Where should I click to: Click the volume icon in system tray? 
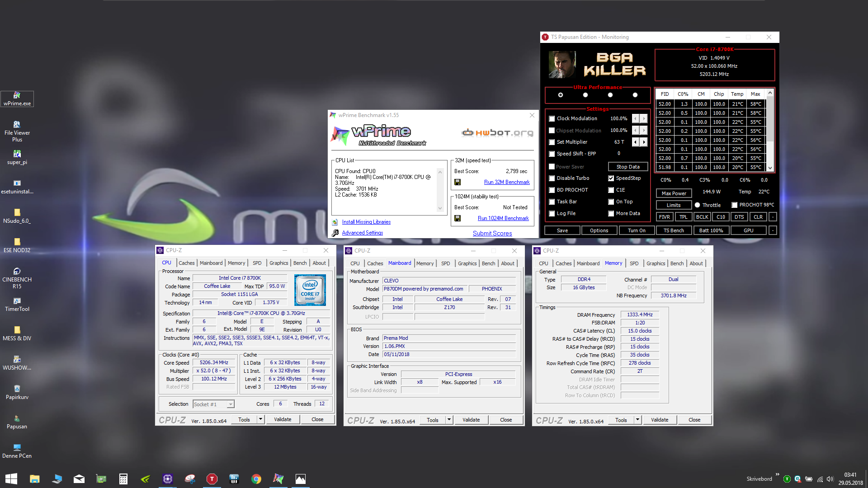830,479
